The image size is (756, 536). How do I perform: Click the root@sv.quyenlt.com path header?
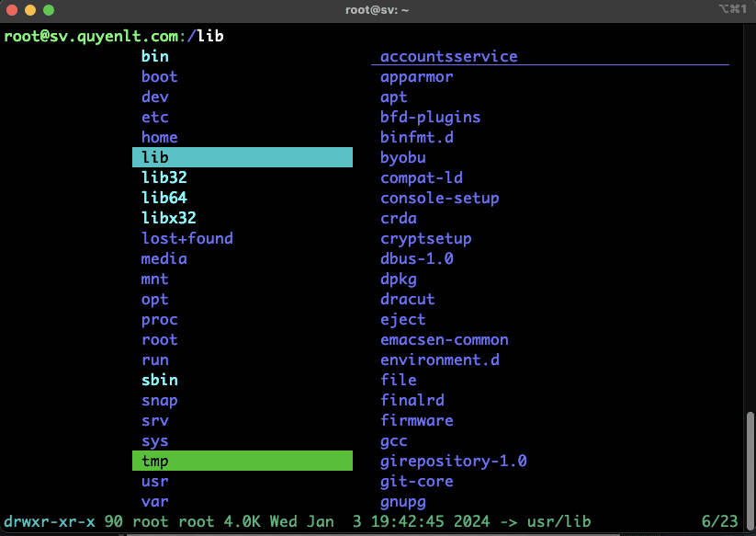94,36
